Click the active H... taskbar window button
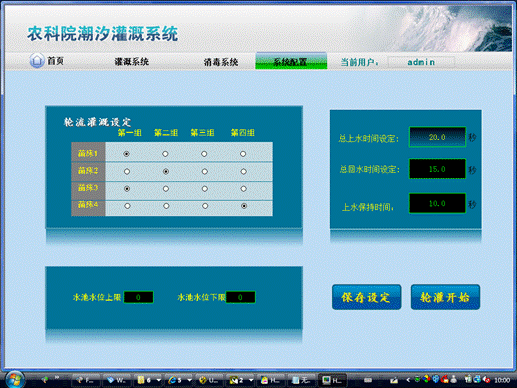Viewport: 517px width, 388px height. 333,380
